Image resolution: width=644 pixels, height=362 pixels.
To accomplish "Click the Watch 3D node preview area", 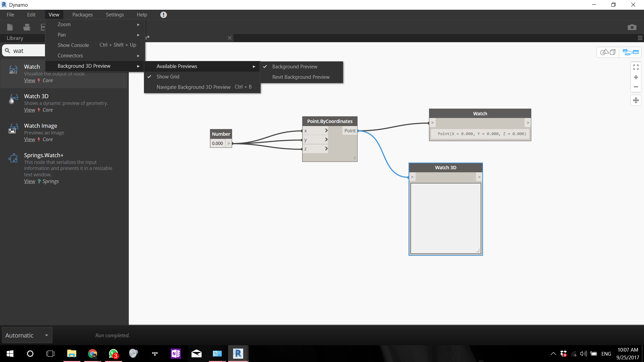I will pos(445,218).
